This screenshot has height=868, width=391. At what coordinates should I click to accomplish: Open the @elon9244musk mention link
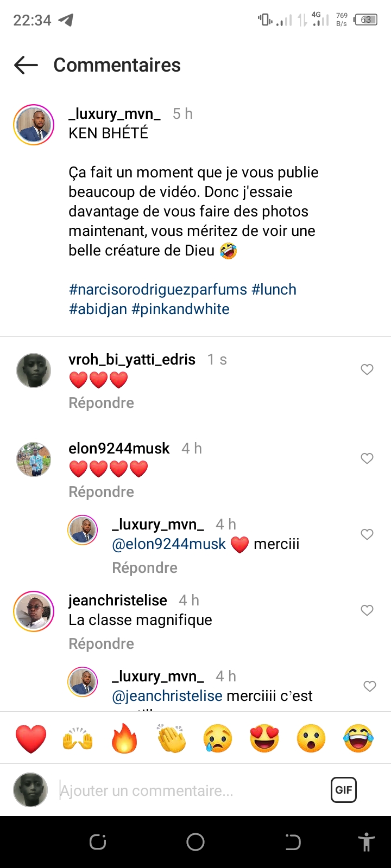pos(169,544)
